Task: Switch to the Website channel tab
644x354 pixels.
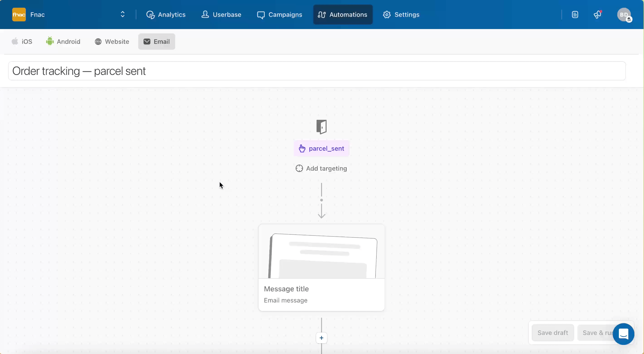Action: [112, 42]
